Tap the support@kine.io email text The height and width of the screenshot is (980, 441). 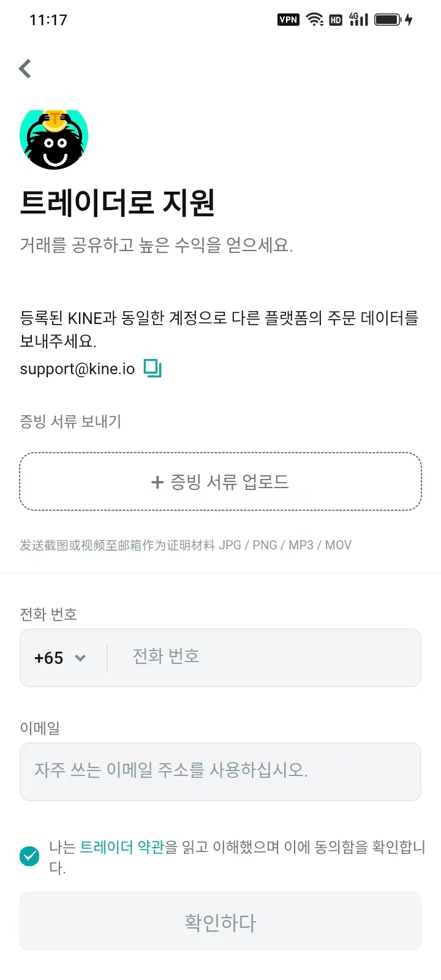coord(77,369)
